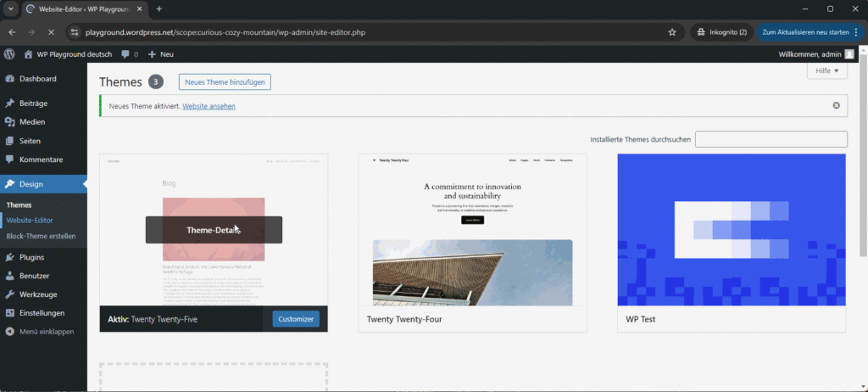The image size is (868, 392).
Task: Dismiss the Neues Theme aktiviert notice
Action: 836,105
